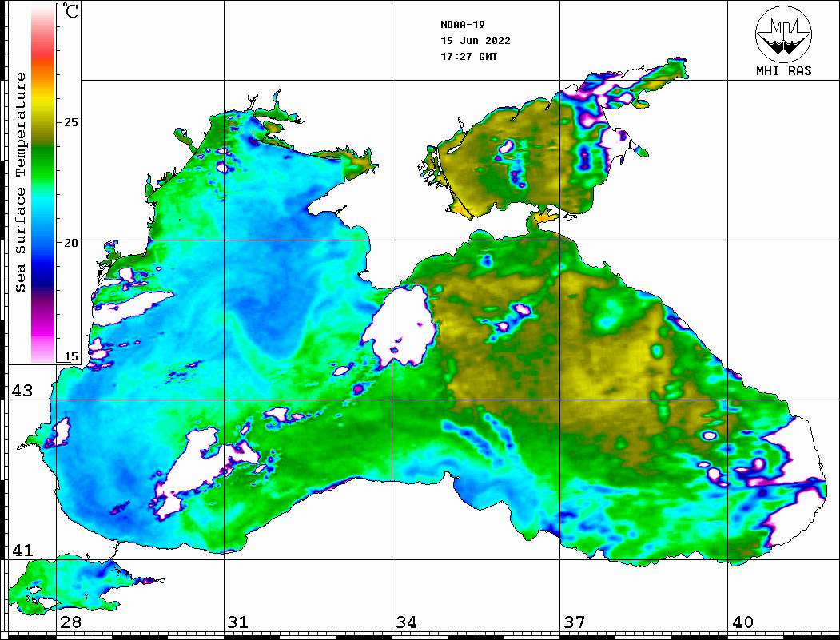Click longitude label '40'
The width and height of the screenshot is (840, 640).
742,622
